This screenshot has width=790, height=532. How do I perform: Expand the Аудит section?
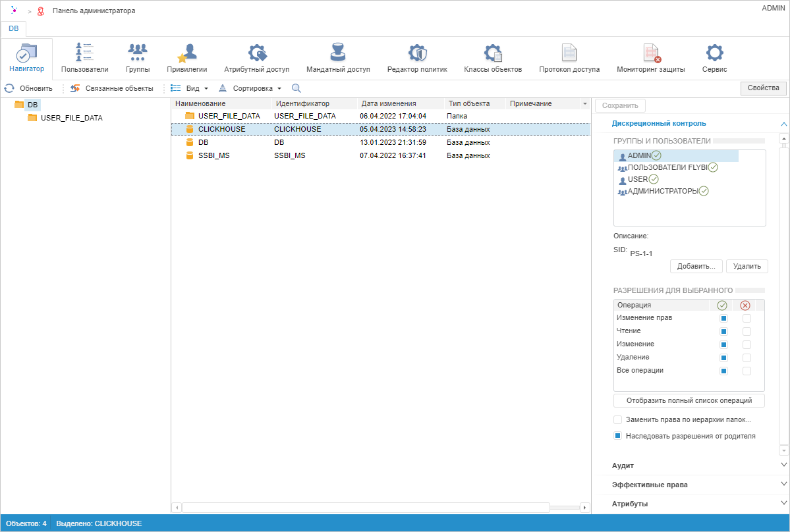783,465
